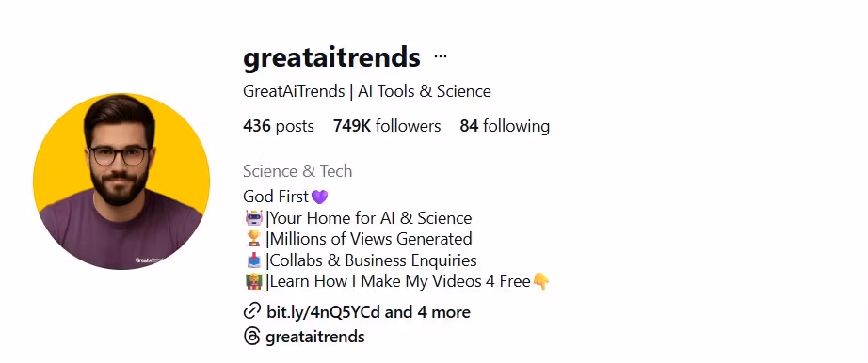Click the greataitrends username heading
The height and width of the screenshot is (363, 868).
[x=331, y=57]
